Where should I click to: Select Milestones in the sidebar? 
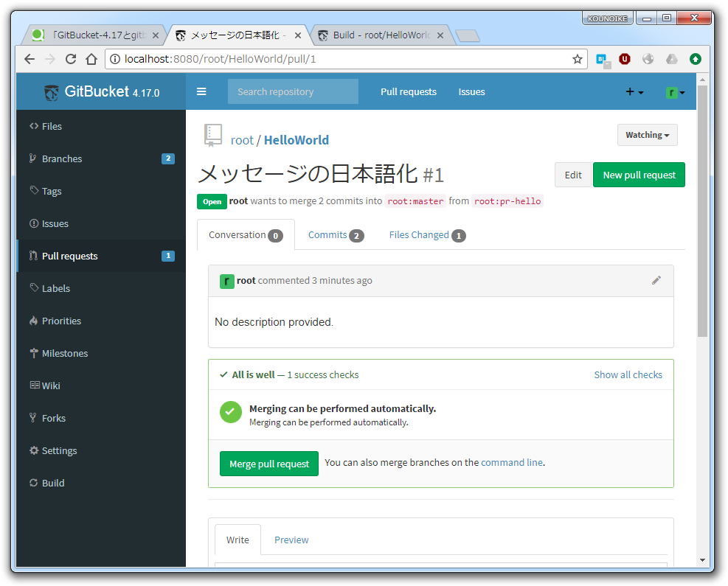pos(66,353)
